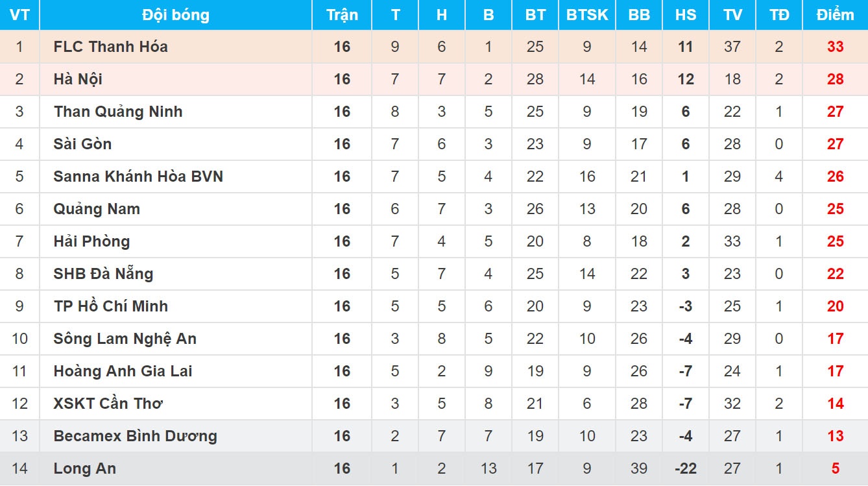The width and height of the screenshot is (868, 486).
Task: Open Sanna Khánh Hòa BVN team row
Action: pos(138,176)
